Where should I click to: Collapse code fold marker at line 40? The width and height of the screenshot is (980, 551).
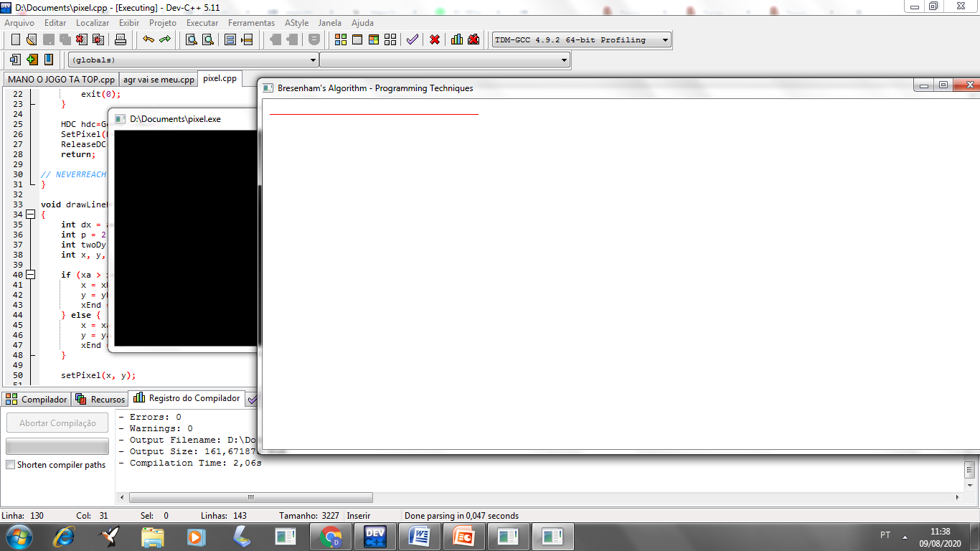click(x=30, y=275)
